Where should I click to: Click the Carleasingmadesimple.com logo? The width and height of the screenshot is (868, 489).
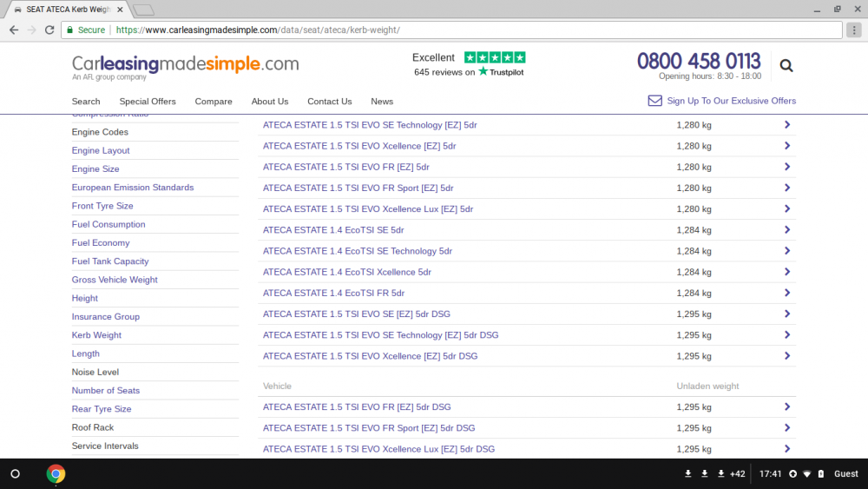[x=185, y=67]
